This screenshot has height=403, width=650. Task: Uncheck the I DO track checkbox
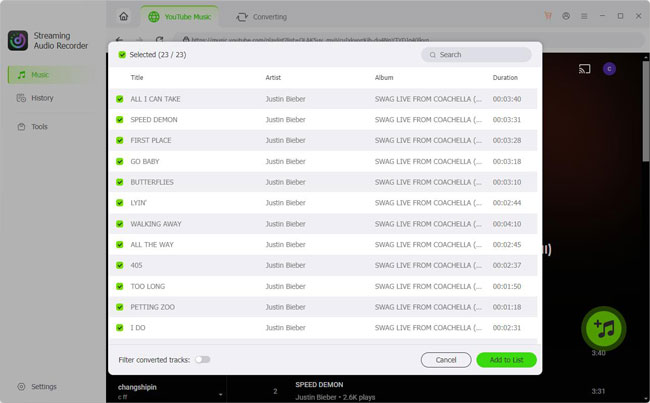pyautogui.click(x=120, y=328)
